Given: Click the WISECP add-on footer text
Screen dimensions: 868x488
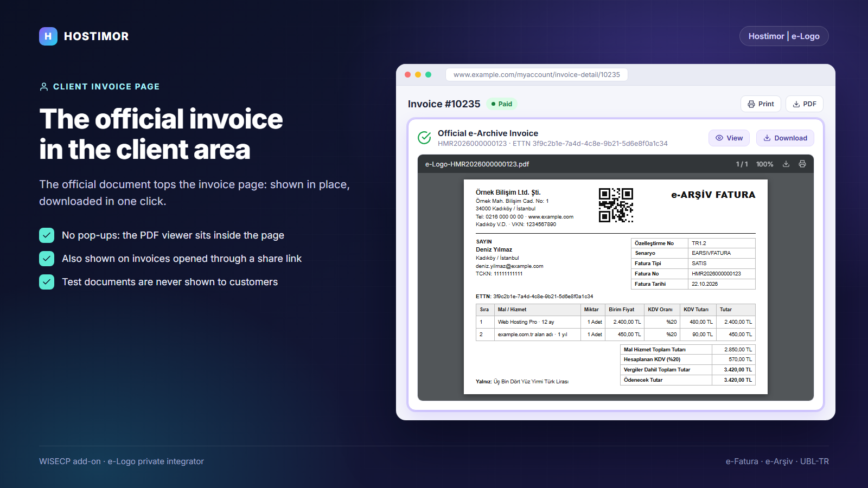Looking at the screenshot, I should pos(122,461).
